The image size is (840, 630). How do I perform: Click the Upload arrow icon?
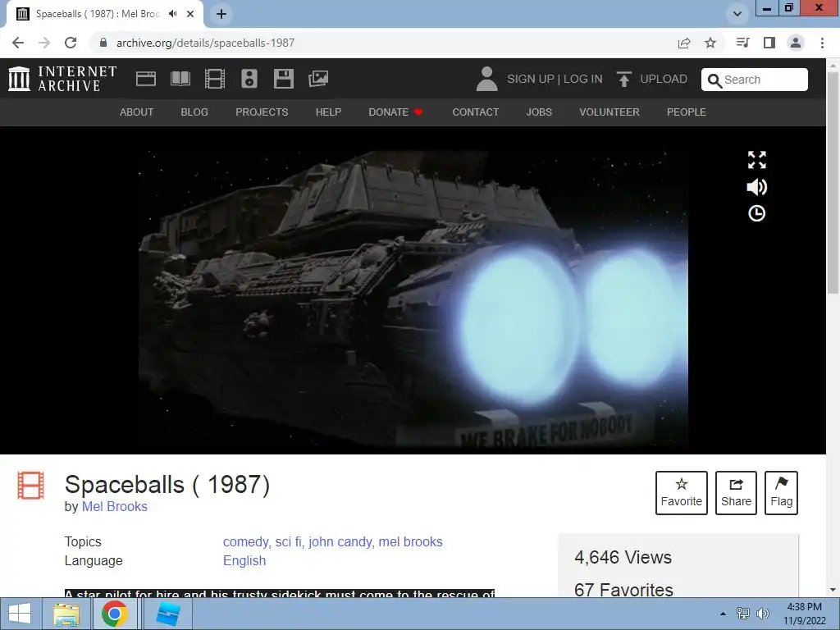click(x=623, y=80)
